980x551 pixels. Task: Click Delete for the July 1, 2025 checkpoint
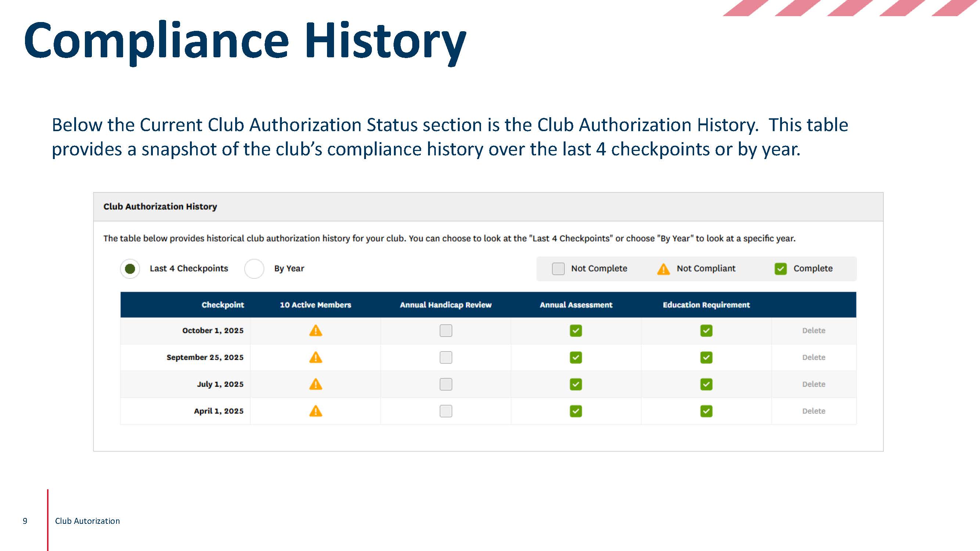point(814,384)
